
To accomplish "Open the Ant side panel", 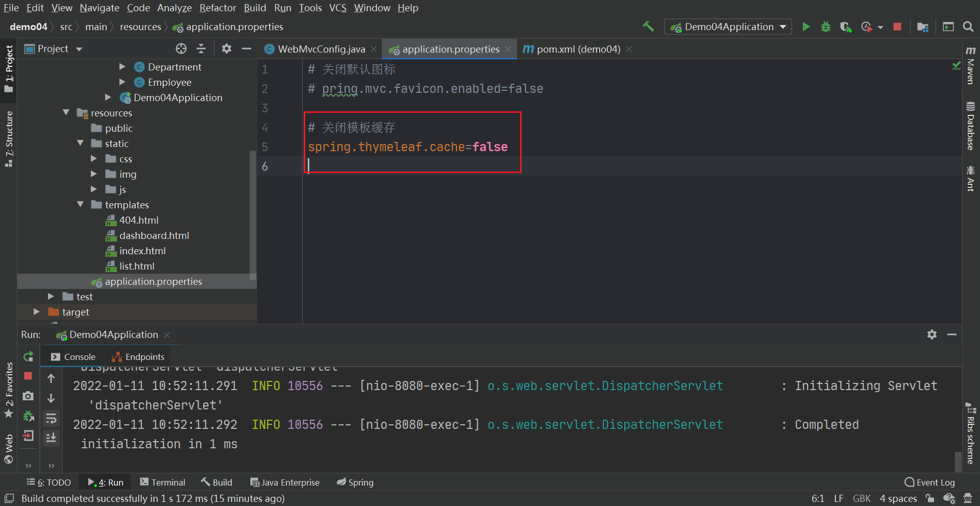I will pos(970,178).
